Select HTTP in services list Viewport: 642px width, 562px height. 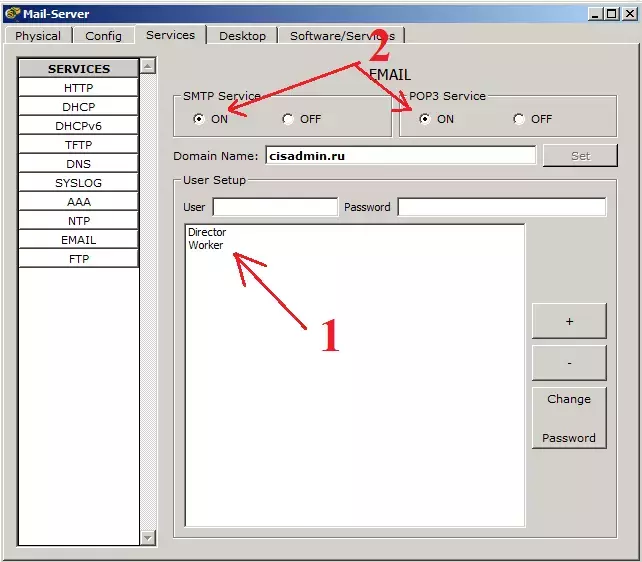tap(79, 88)
